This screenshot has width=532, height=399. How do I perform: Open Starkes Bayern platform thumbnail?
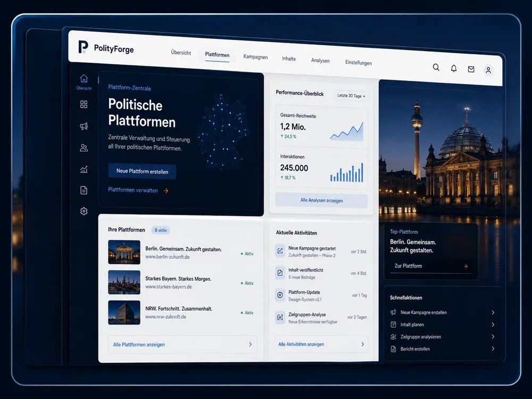click(124, 282)
